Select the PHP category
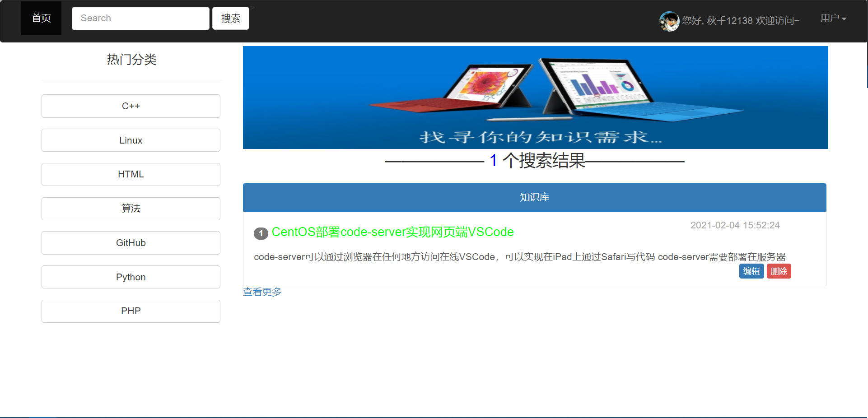 click(131, 311)
